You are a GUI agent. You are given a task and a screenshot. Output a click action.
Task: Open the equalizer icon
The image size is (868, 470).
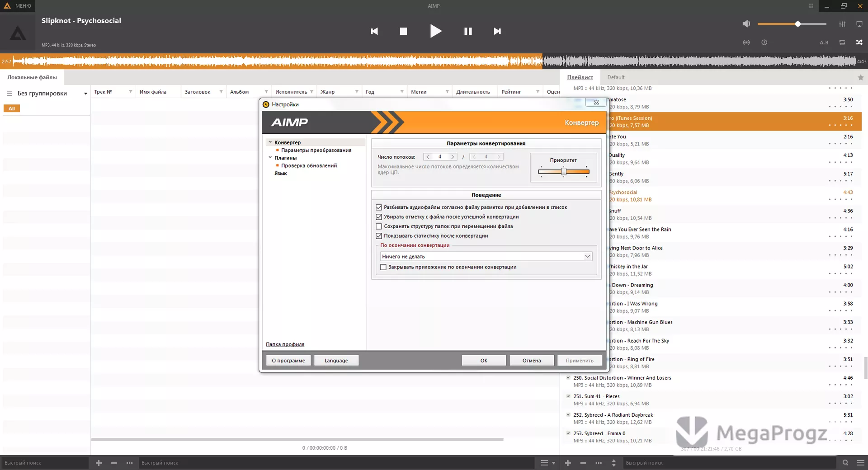[842, 24]
